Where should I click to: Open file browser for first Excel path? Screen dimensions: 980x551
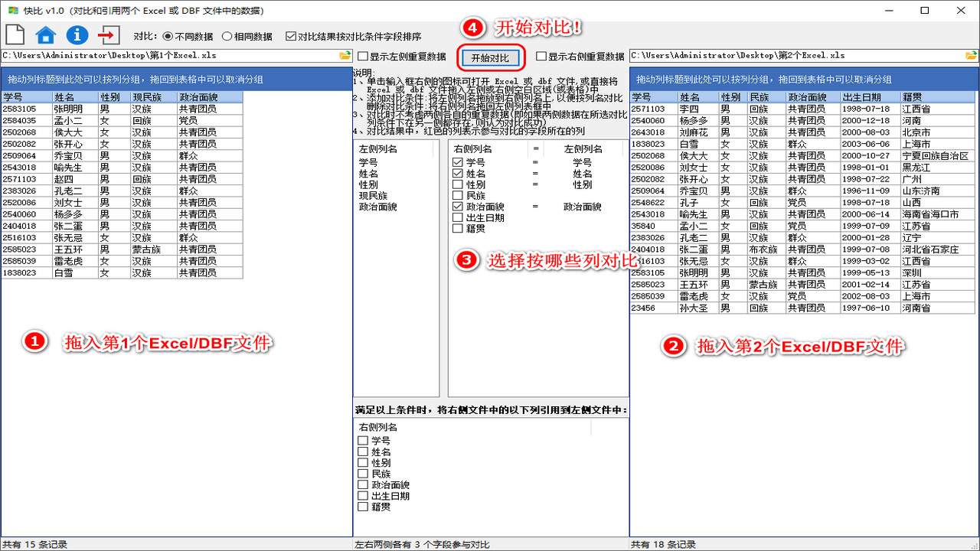click(345, 56)
